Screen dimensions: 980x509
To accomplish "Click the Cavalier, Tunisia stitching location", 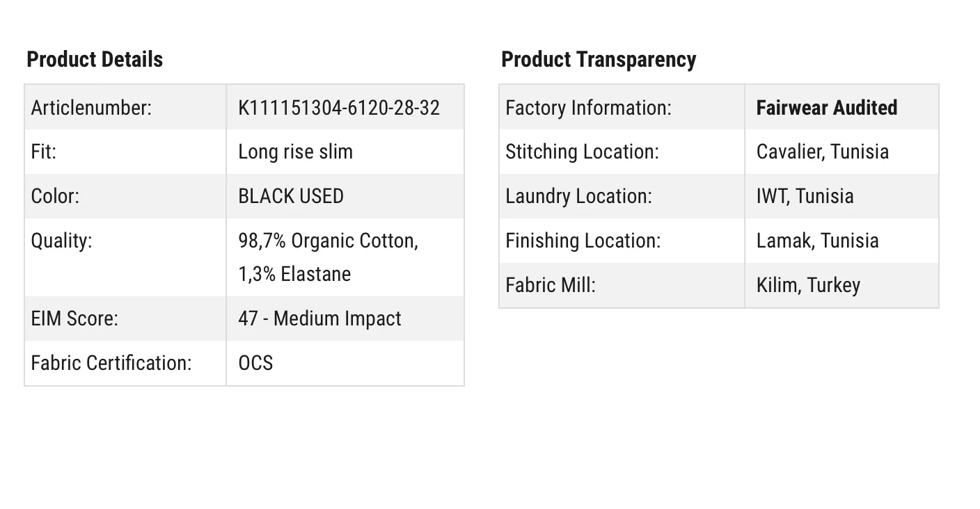I will 823,152.
